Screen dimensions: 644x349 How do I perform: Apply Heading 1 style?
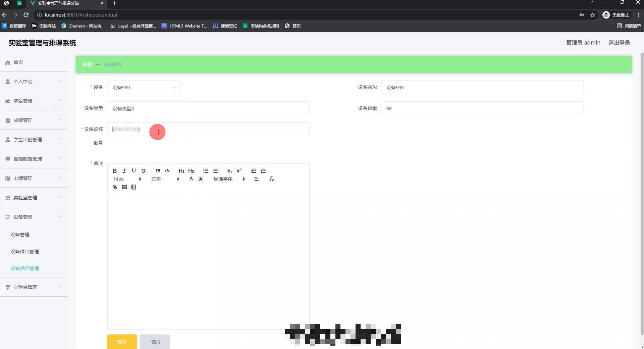[181, 171]
